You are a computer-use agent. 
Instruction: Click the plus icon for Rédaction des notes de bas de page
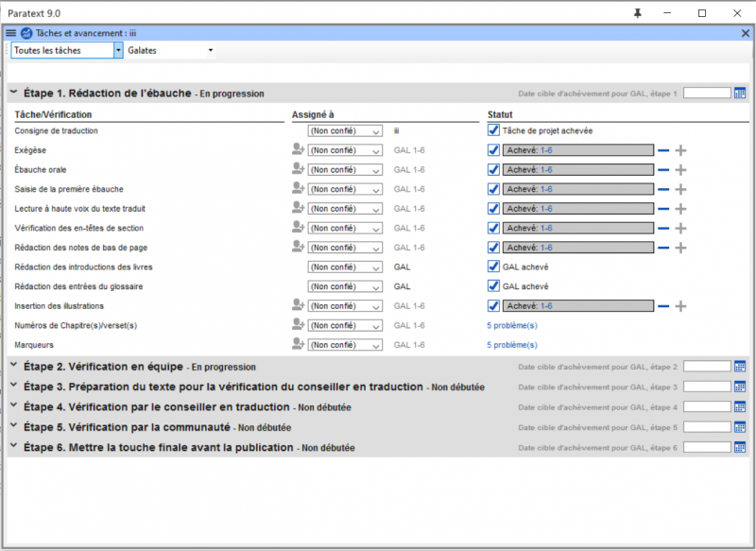[680, 248]
